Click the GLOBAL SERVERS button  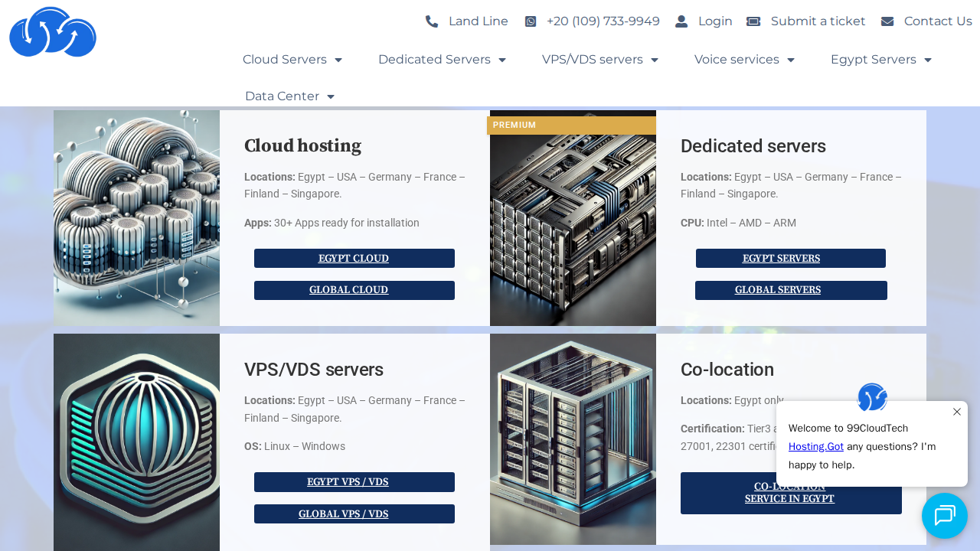pos(791,291)
